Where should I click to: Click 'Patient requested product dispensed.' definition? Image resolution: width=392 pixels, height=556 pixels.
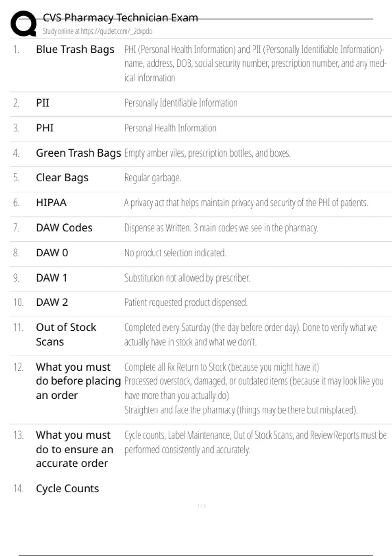[186, 303]
